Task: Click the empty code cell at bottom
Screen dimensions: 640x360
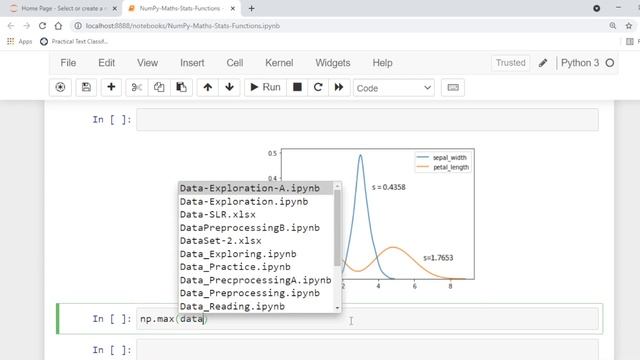Action: click(x=367, y=350)
